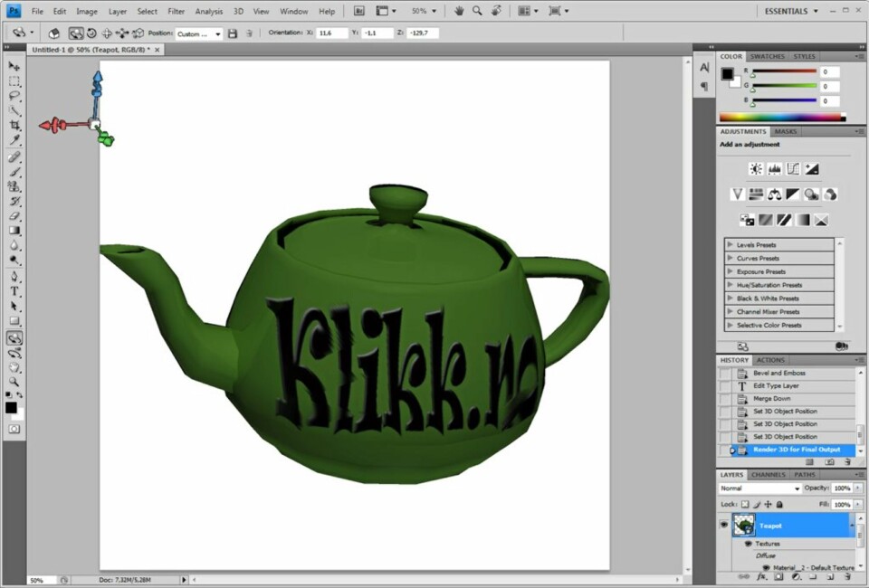Open the Position Custom dropdown
Screen dimensions: 869x588
[199, 33]
